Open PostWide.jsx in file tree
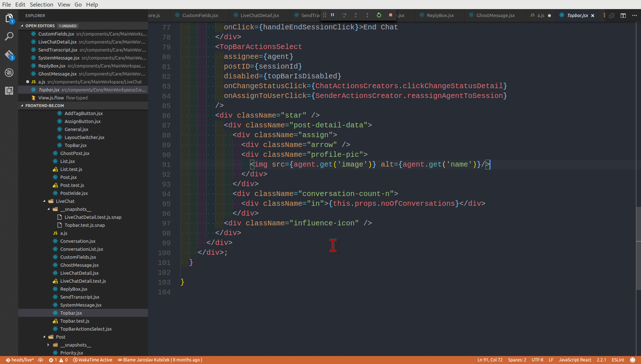This screenshot has height=364, width=641. pyautogui.click(x=74, y=193)
